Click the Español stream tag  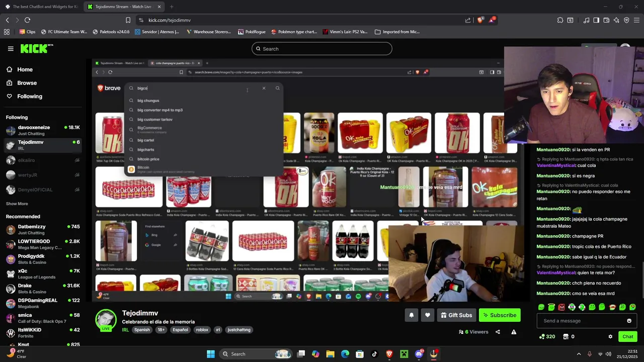tap(180, 330)
